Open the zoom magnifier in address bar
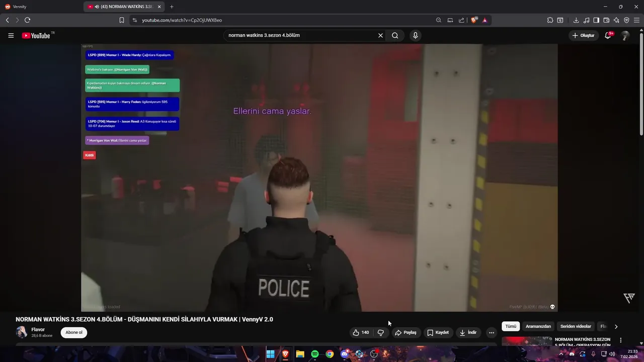The image size is (644, 362). [x=439, y=20]
